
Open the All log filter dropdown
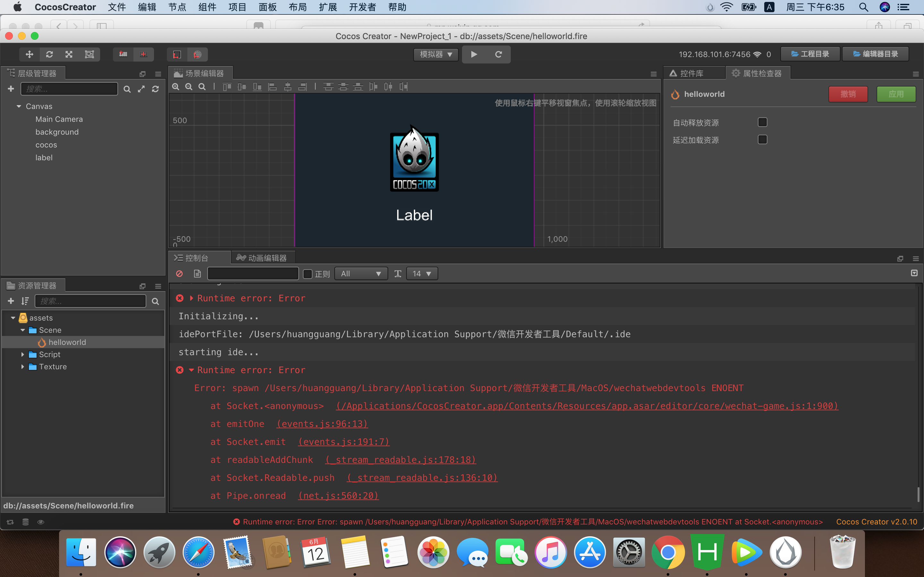(361, 274)
